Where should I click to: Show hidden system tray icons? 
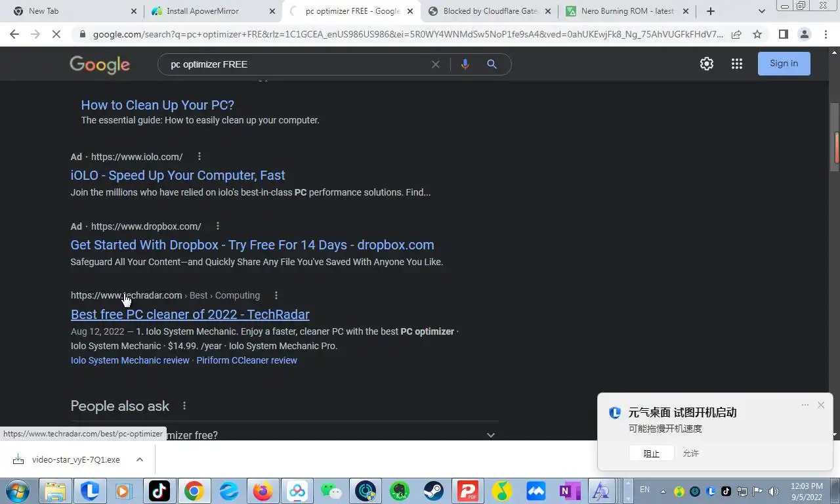pos(662,491)
